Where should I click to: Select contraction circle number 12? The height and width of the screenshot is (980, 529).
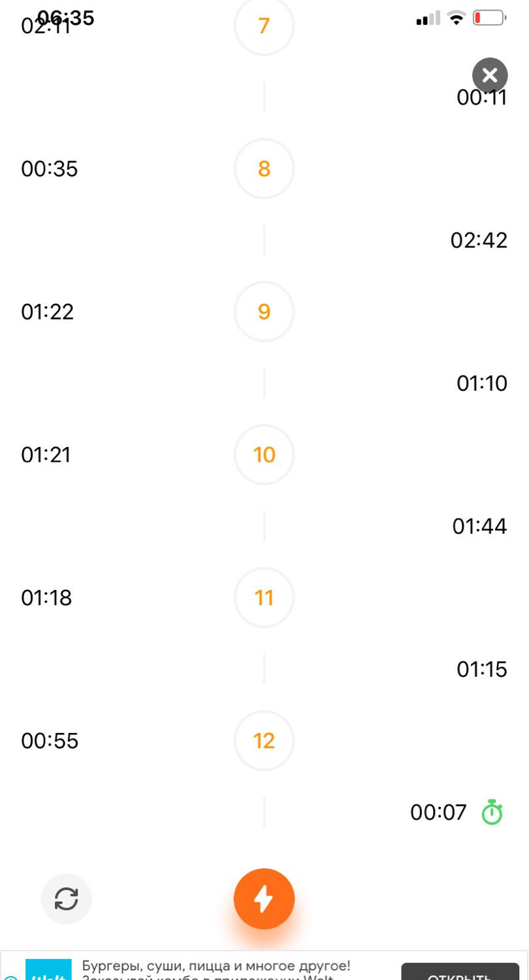[264, 741]
